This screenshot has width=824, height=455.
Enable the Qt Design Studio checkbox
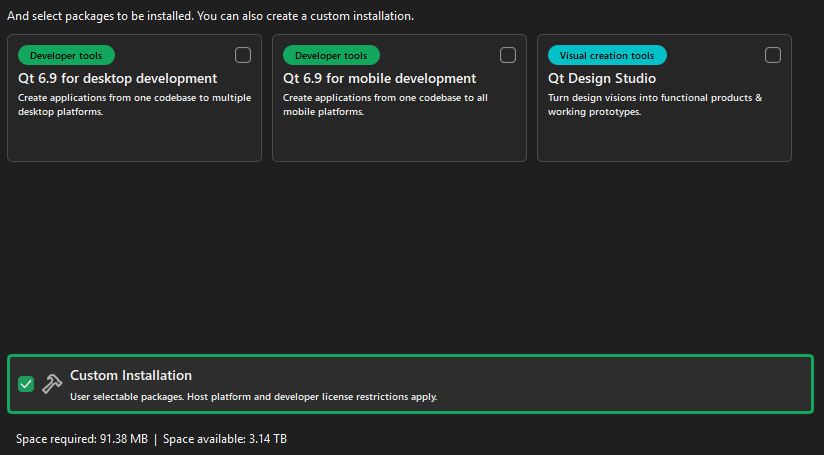pyautogui.click(x=772, y=55)
